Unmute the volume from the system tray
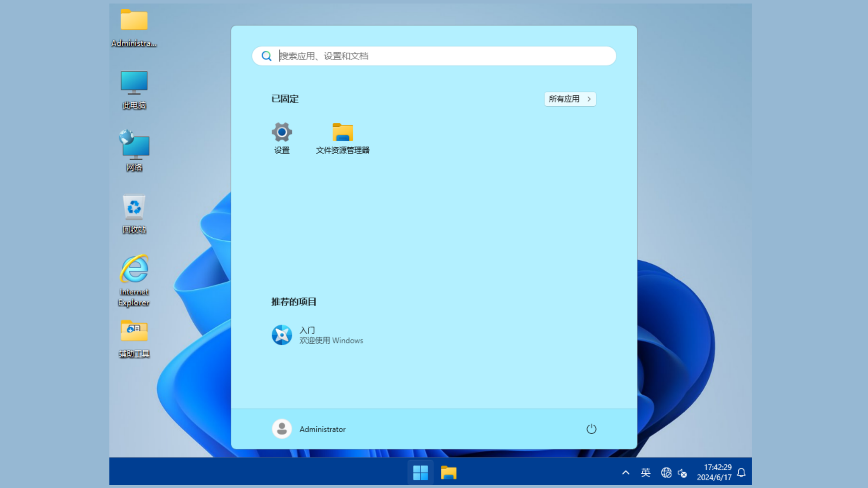868x488 pixels. pos(683,472)
